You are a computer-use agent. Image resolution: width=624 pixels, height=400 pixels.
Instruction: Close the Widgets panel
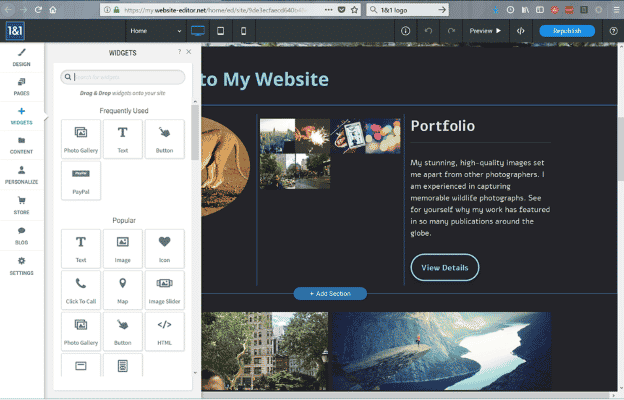[x=189, y=52]
